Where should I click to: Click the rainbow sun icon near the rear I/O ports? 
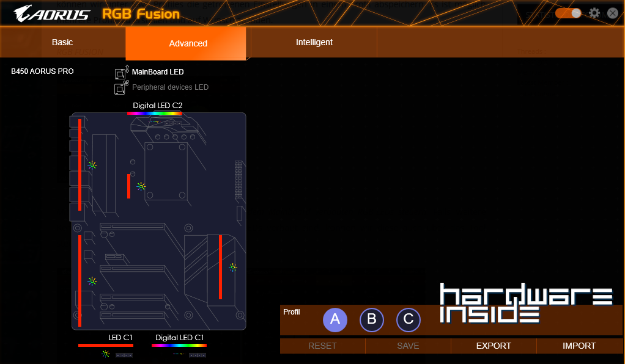[92, 165]
